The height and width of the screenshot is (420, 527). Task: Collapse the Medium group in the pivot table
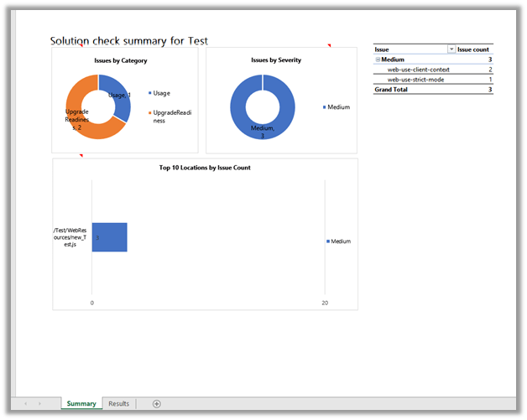click(378, 60)
